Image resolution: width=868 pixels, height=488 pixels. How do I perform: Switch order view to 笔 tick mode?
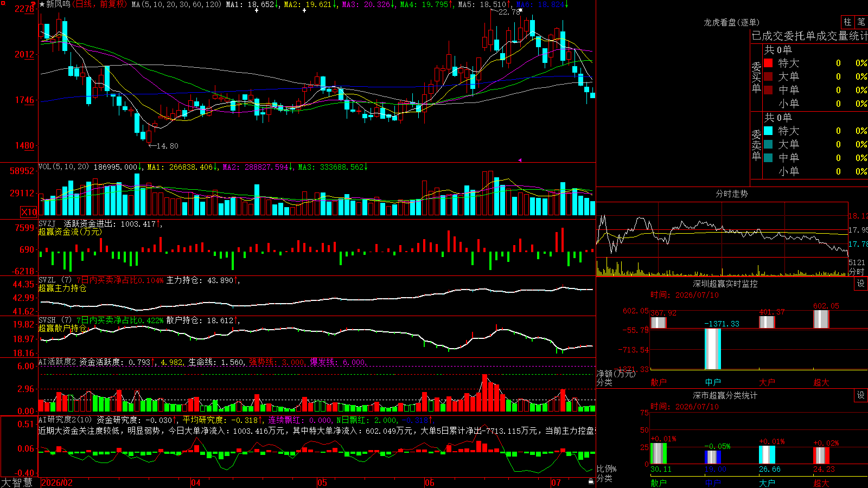point(861,22)
